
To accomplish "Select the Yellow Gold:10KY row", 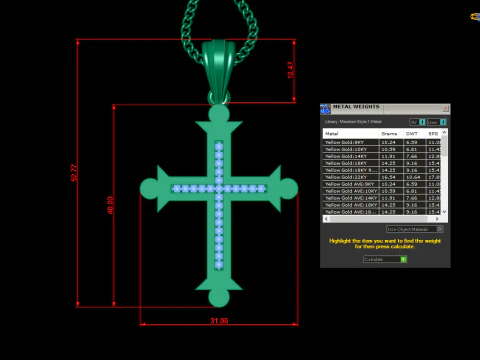I will [x=382, y=149].
